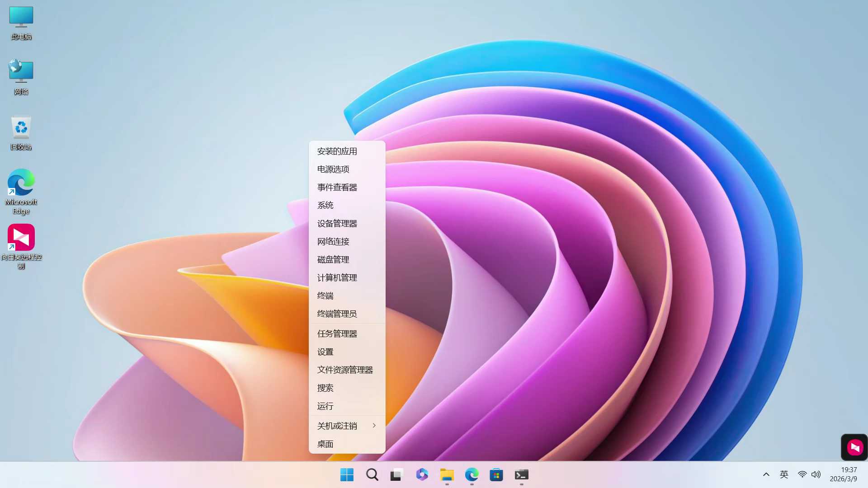Launch the Copilot icon in the taskbar
The width and height of the screenshot is (868, 488).
(422, 474)
